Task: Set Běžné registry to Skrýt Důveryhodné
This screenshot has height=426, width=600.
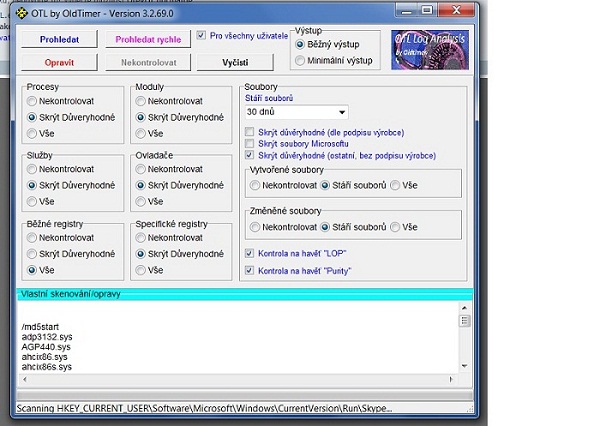Action: [32, 254]
